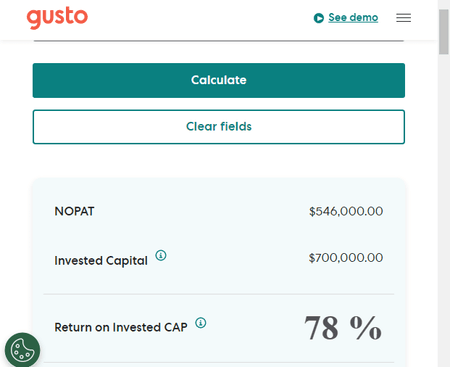Click the NOPAT label
450x367 pixels.
(x=74, y=211)
